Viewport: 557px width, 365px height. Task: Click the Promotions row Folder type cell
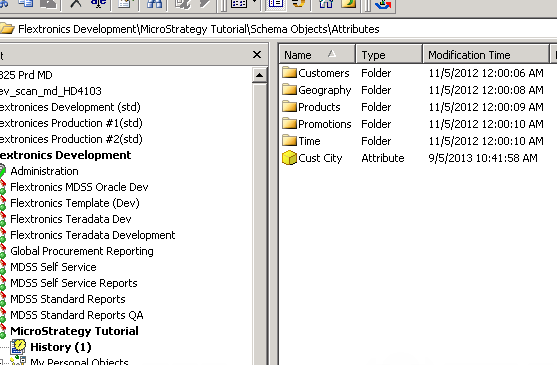tap(376, 124)
